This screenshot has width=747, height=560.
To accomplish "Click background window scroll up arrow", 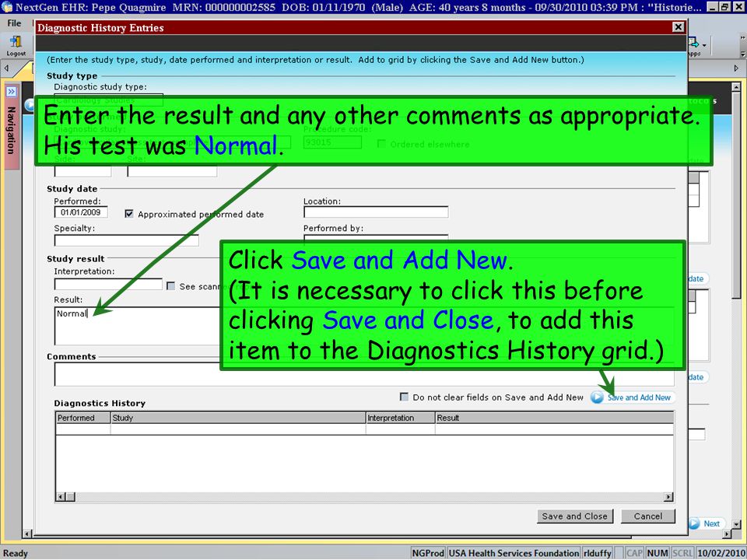I will (x=736, y=87).
